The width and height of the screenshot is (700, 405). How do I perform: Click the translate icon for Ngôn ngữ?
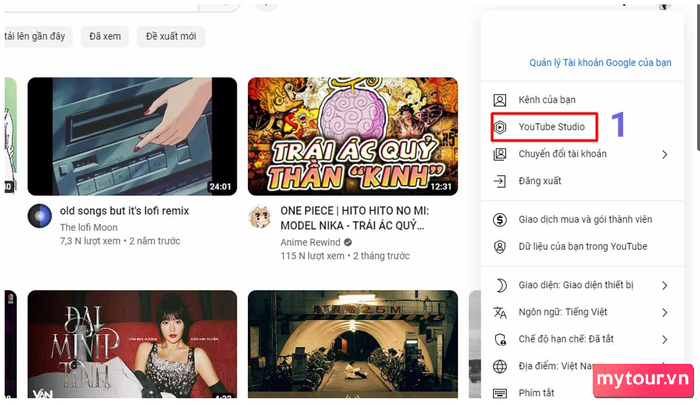tap(500, 313)
